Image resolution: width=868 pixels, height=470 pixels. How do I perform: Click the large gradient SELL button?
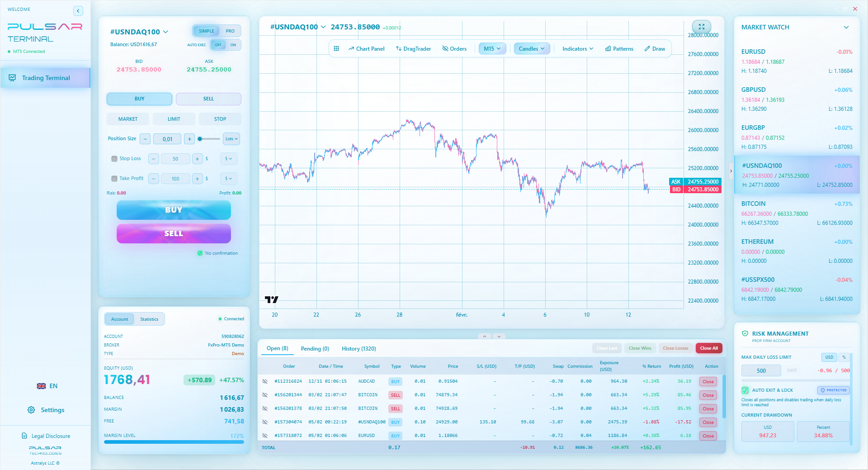click(174, 233)
